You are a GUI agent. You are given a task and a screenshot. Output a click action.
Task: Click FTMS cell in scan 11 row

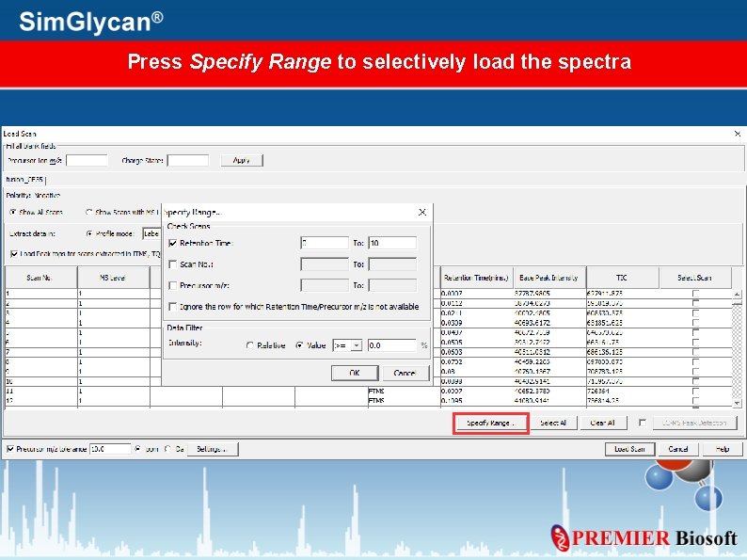[404, 391]
